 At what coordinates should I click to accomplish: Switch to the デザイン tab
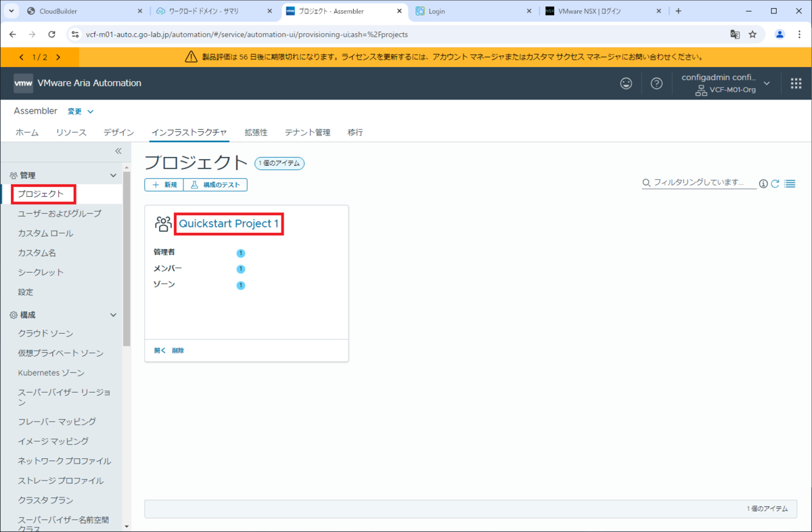(x=118, y=133)
